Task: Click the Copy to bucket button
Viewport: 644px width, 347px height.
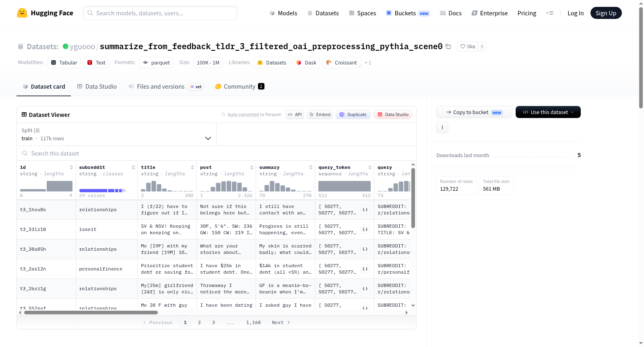Action: 474,112
